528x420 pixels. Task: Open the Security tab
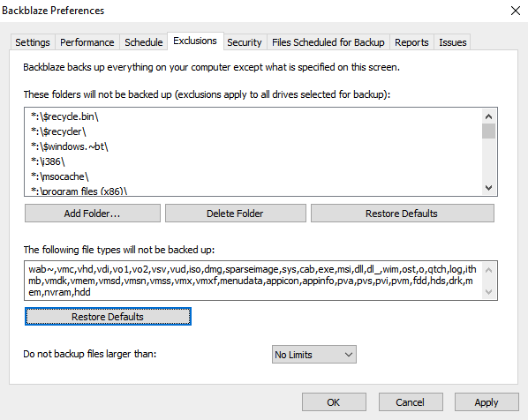pos(245,42)
